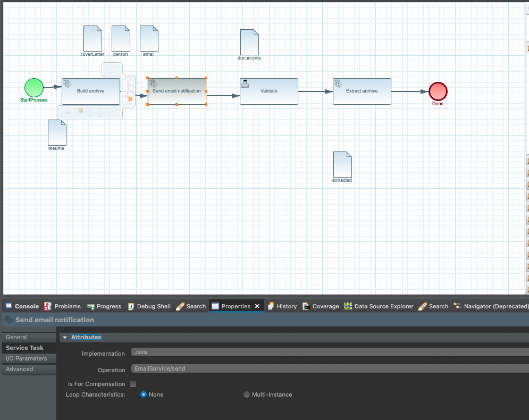Select the Validate user task
The image size is (529, 420).
(268, 91)
